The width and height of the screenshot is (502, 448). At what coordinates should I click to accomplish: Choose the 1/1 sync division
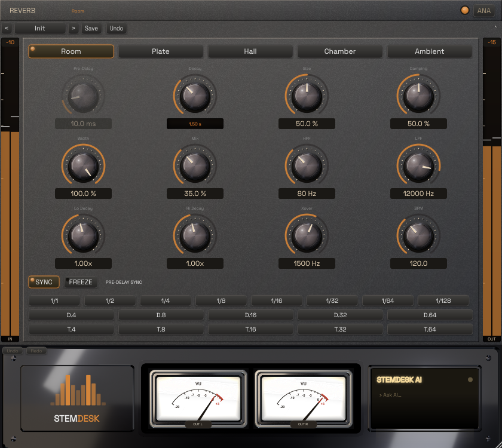point(54,301)
